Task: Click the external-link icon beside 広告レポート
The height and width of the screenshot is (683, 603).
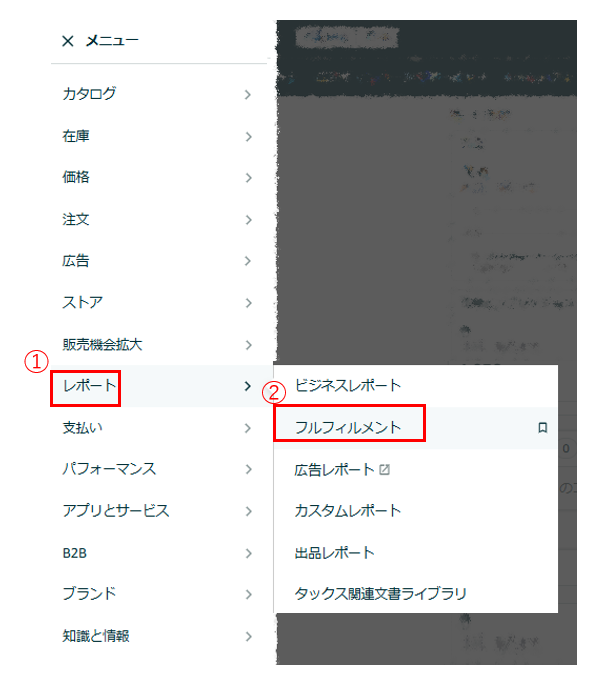Action: [x=384, y=470]
